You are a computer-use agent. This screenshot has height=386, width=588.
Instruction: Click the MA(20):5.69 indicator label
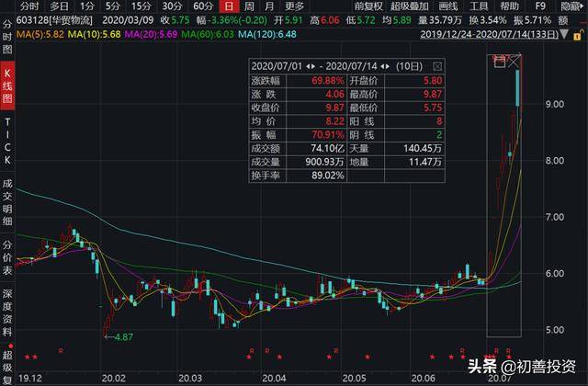pos(151,35)
